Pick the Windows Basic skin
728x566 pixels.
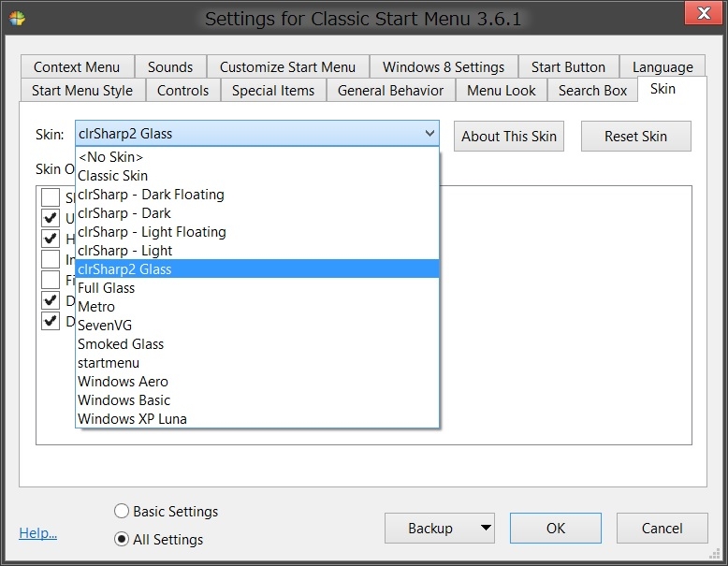click(257, 399)
